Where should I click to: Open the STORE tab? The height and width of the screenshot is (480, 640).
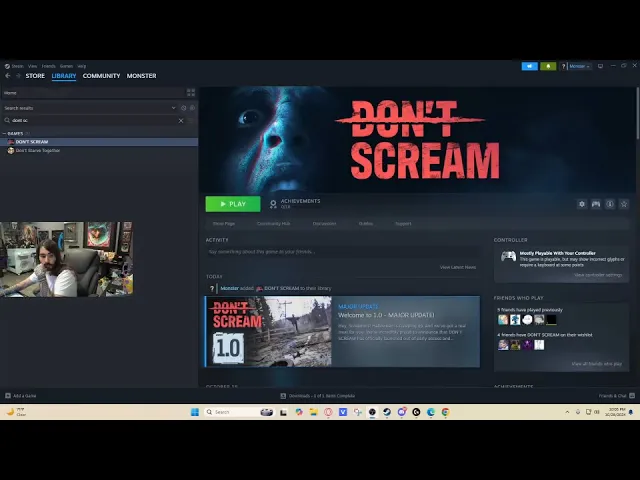tap(35, 76)
